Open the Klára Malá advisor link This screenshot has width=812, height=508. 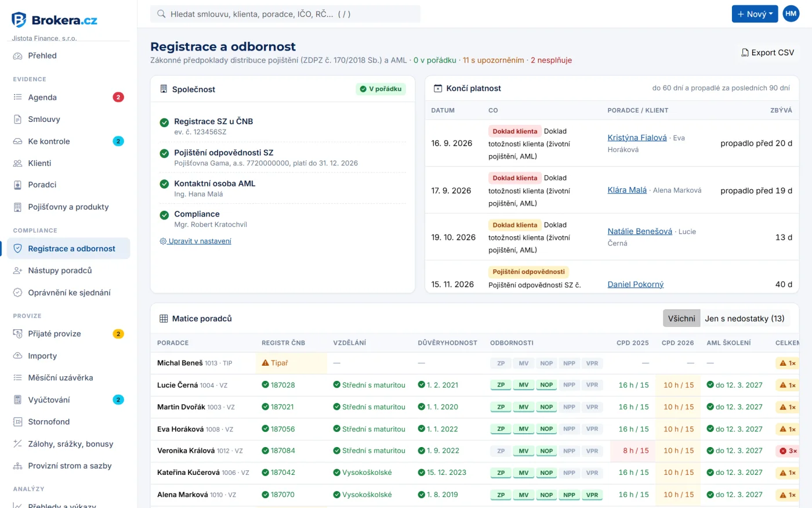coord(627,190)
